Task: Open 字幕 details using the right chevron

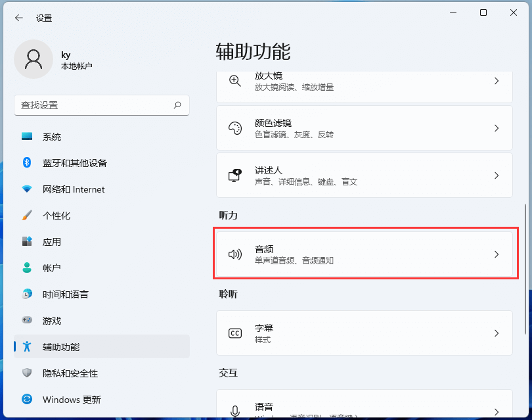Action: pos(497,333)
